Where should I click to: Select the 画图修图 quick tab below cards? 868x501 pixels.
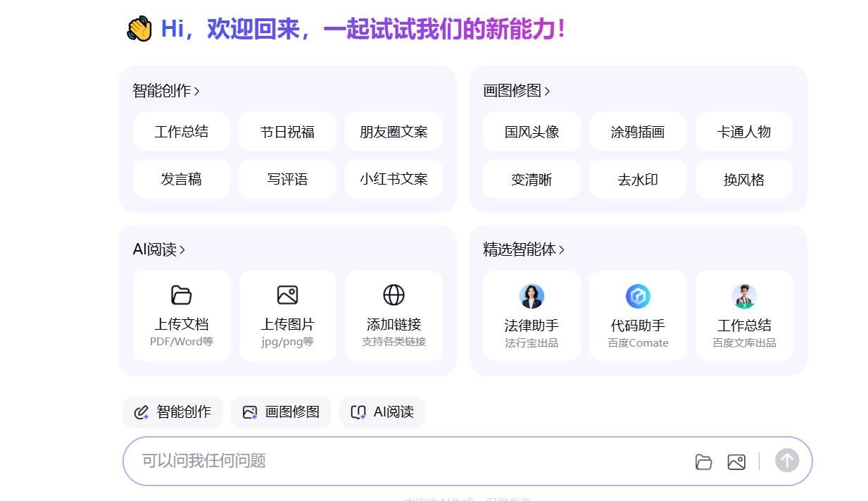(281, 412)
